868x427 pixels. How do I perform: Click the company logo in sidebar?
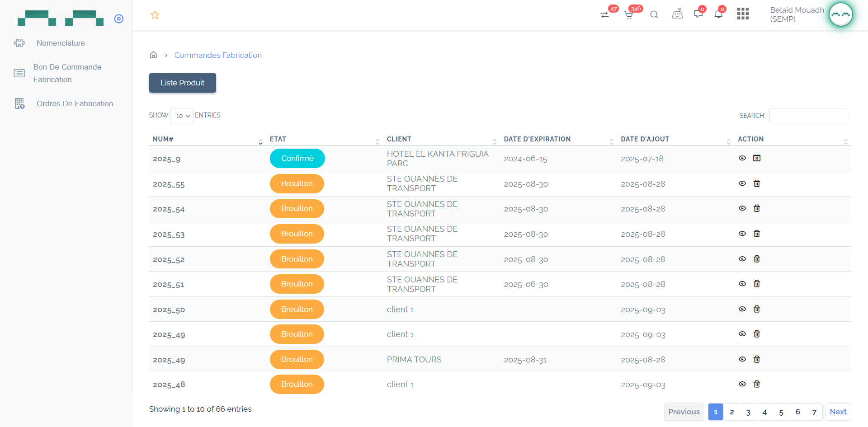(61, 18)
